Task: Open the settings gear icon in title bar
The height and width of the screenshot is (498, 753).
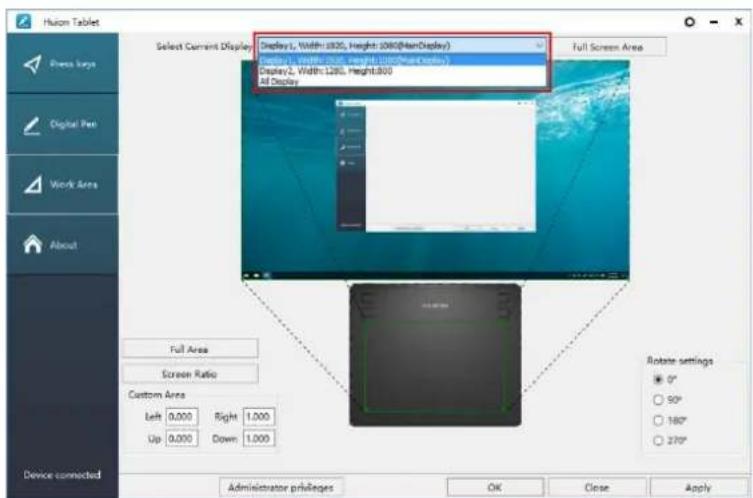Action: tap(689, 22)
